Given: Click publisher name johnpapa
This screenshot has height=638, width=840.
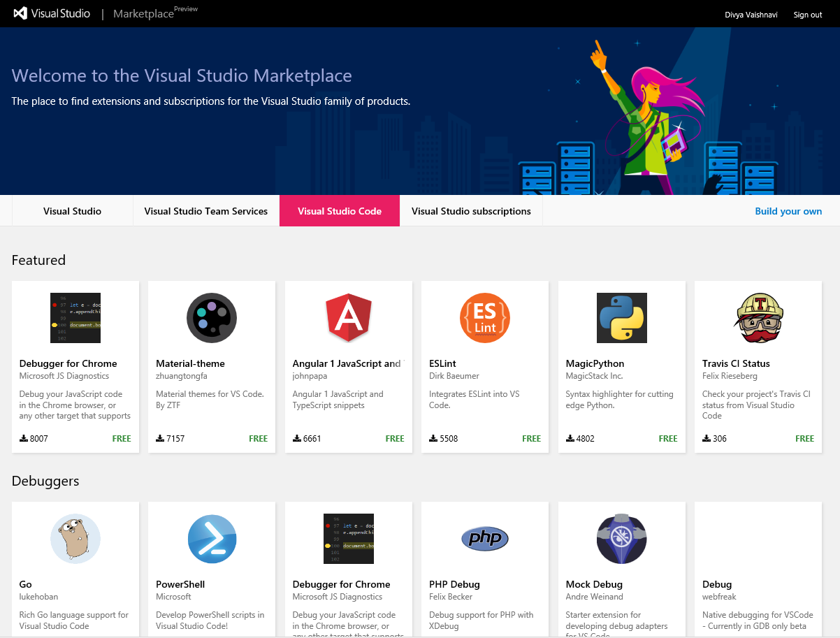Looking at the screenshot, I should (x=310, y=376).
